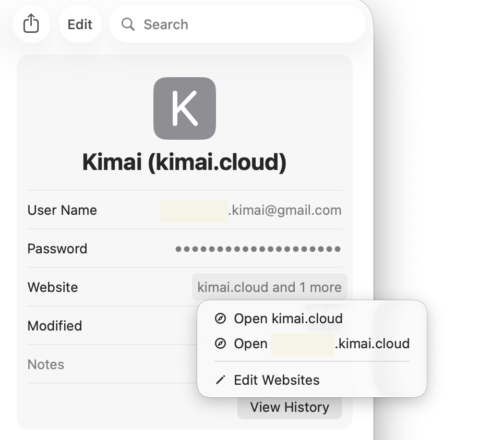
Task: Click the Edit button
Action: (x=80, y=24)
